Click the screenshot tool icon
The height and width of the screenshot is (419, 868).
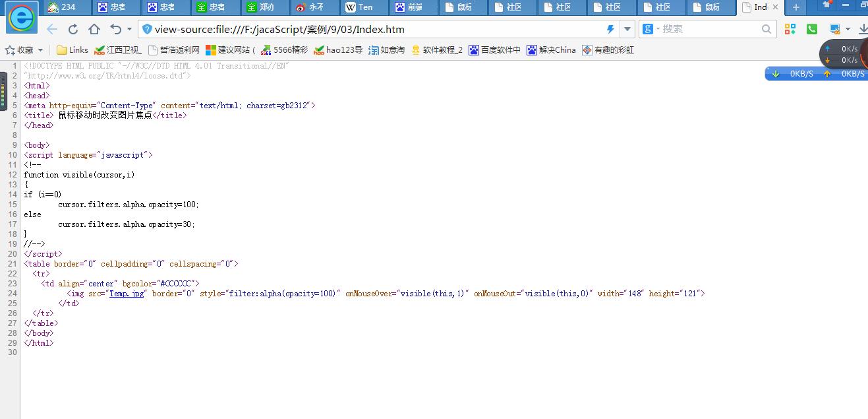click(834, 29)
